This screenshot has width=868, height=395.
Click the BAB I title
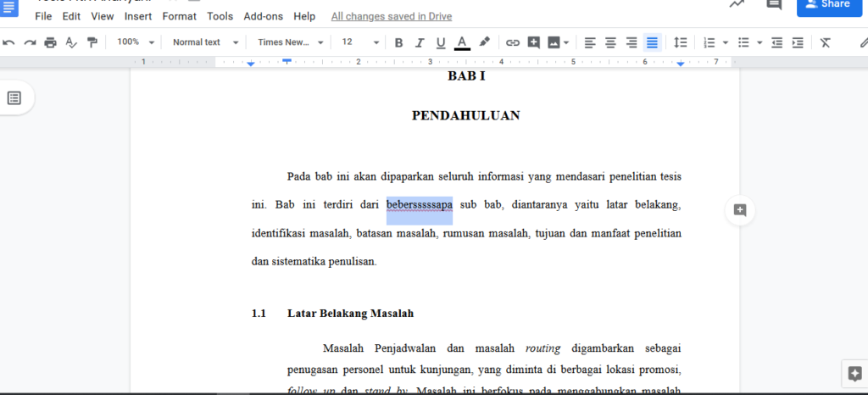coord(466,76)
